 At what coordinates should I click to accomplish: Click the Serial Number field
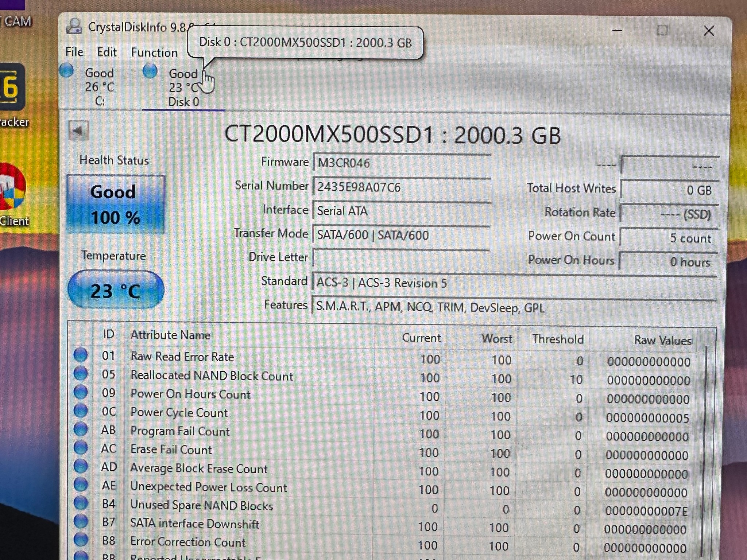(x=401, y=187)
